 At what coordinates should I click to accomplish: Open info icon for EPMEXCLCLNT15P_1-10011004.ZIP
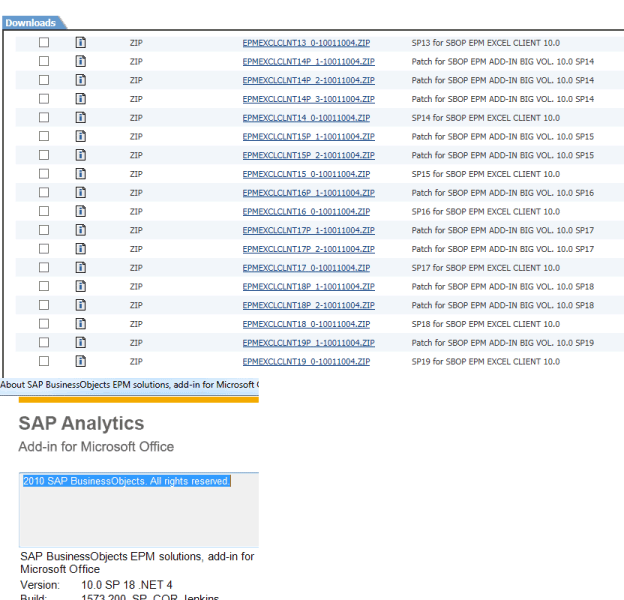tap(81, 136)
